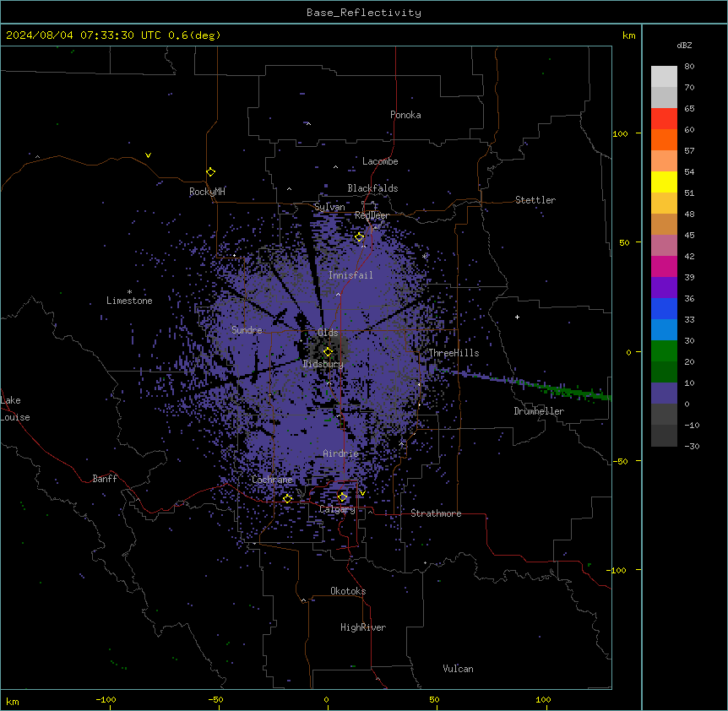
Task: Click the yellow diamond marker above RockyMH
Action: (211, 172)
